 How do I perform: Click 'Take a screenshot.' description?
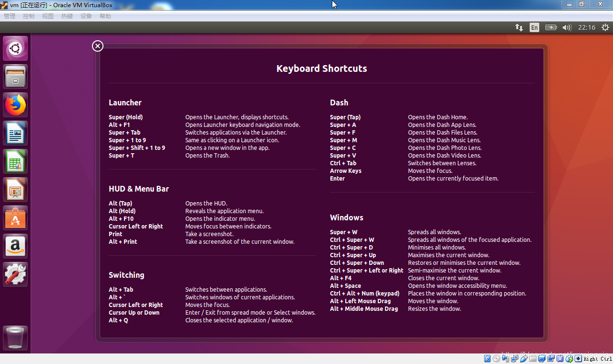[209, 234]
